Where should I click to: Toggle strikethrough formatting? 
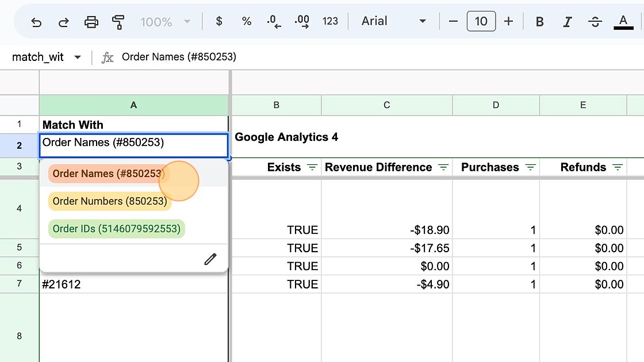click(595, 22)
